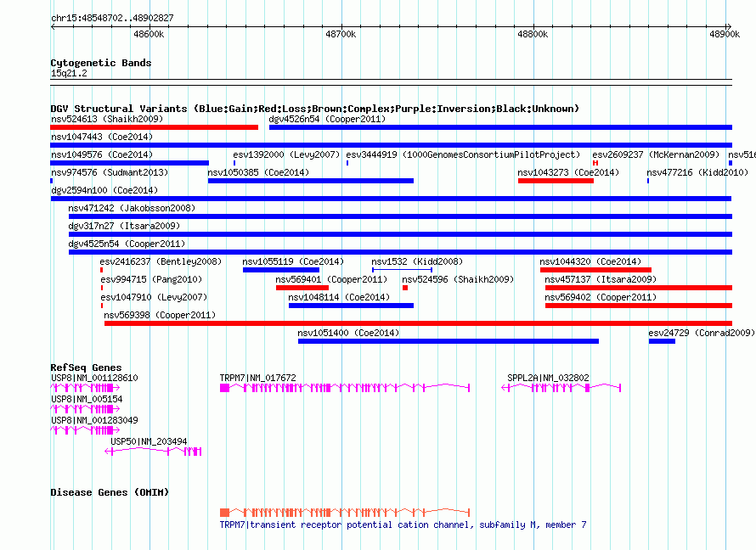Click nsv477216 (Kidd2010) variant label
The image size is (756, 550).
(x=697, y=172)
